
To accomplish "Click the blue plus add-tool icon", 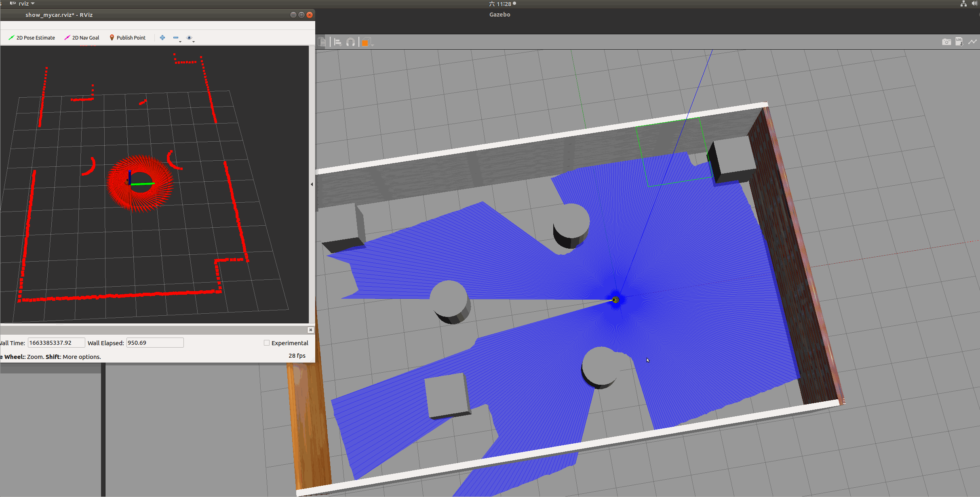I will pyautogui.click(x=162, y=38).
